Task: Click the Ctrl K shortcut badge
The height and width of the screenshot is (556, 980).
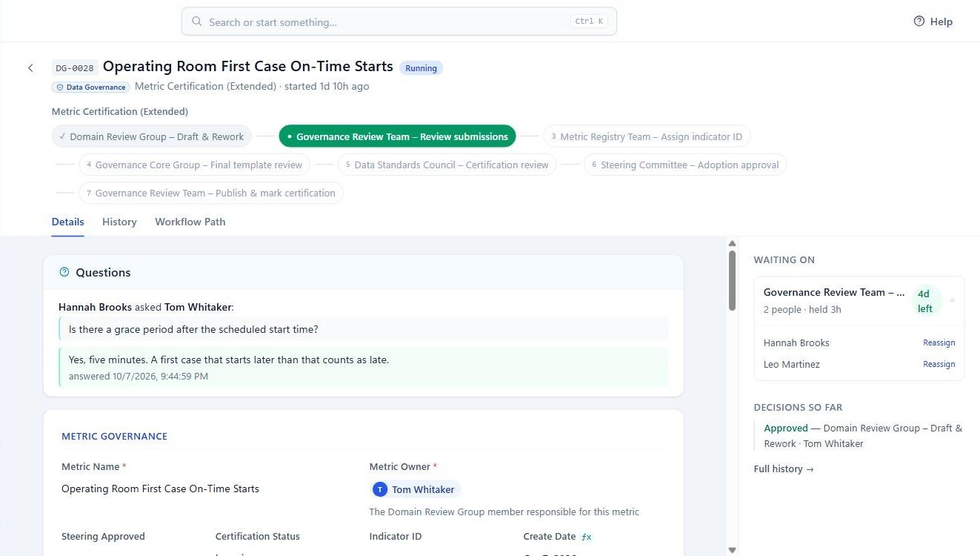Action: [x=589, y=21]
